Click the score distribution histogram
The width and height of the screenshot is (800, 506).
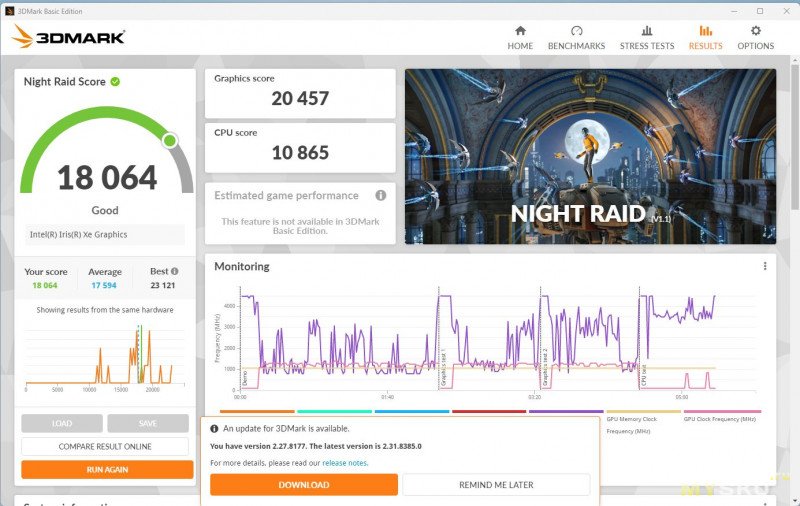(x=105, y=356)
